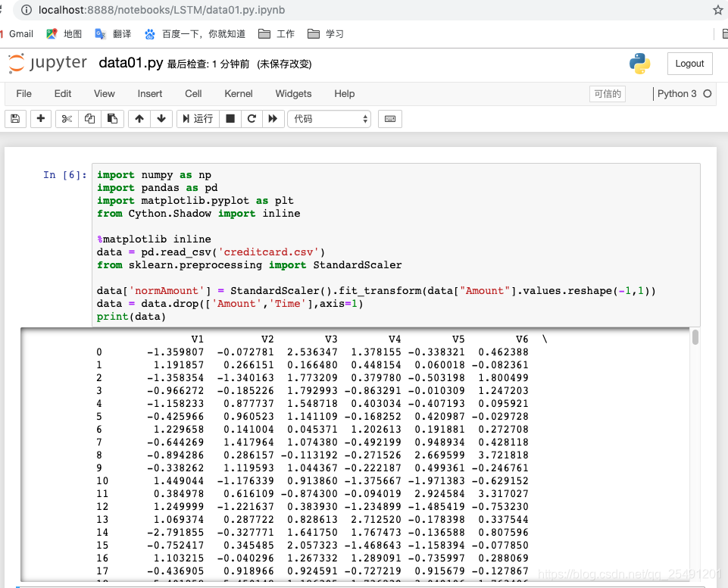Copy selected cells icon
The width and height of the screenshot is (728, 588).
point(89,119)
